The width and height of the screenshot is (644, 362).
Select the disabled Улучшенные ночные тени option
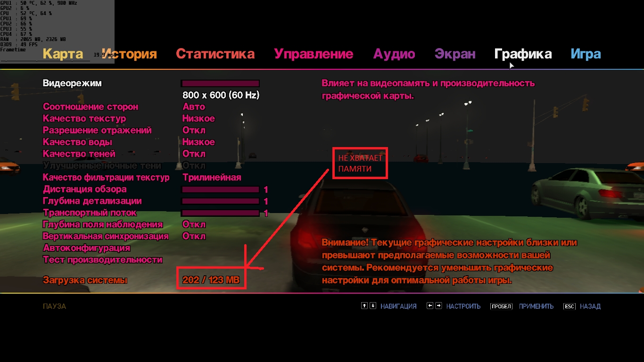pos(102,166)
